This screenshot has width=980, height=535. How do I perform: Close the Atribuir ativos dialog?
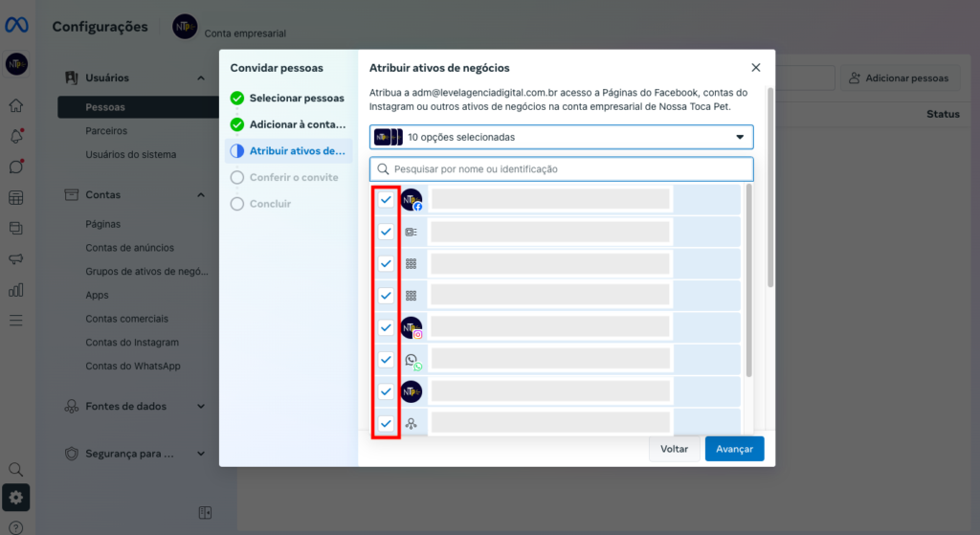(x=756, y=68)
